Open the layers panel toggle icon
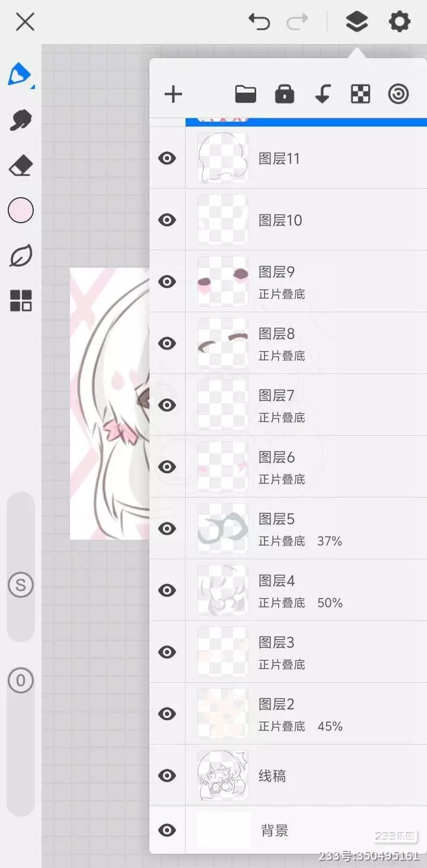The width and height of the screenshot is (427, 868). [x=356, y=23]
